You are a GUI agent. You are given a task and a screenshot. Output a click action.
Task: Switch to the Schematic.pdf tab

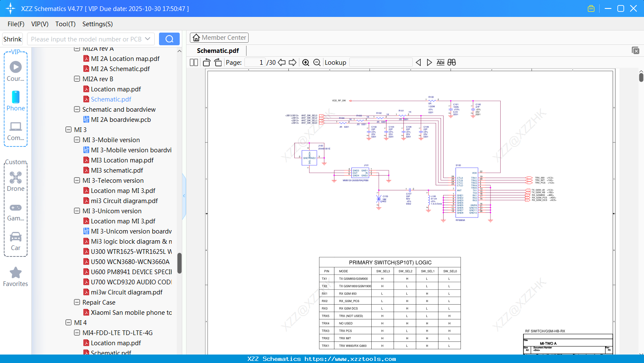point(217,50)
